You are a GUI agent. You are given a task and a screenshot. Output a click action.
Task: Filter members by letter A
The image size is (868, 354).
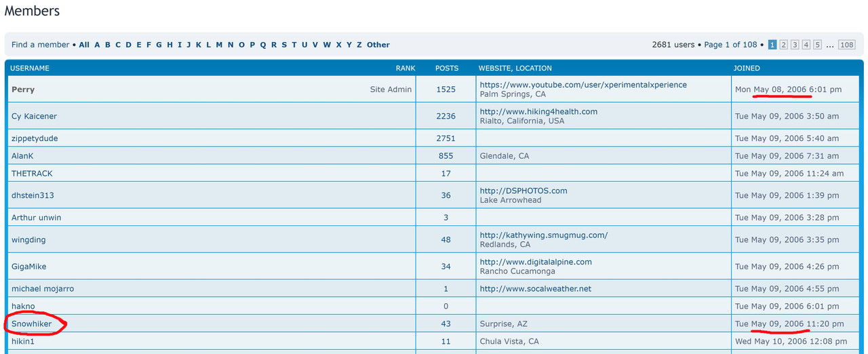97,45
